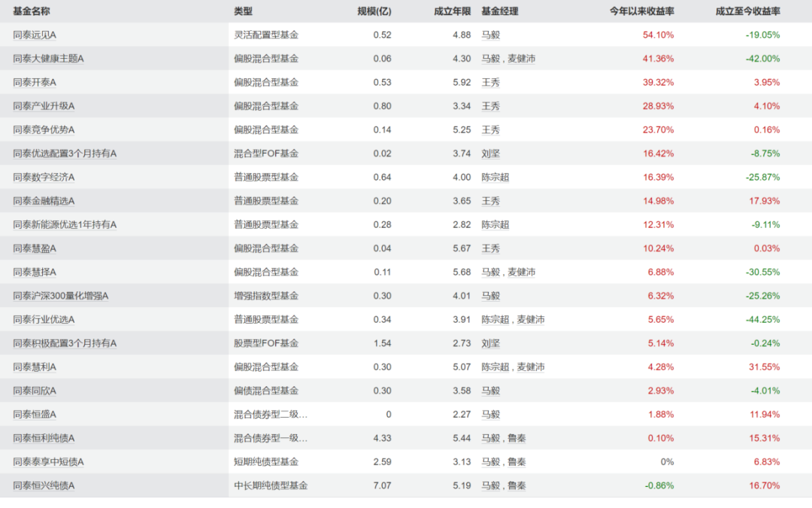Screen dimensions: 812x508
Task: Select the -42.00% since-inception return cell
Action: (763, 59)
